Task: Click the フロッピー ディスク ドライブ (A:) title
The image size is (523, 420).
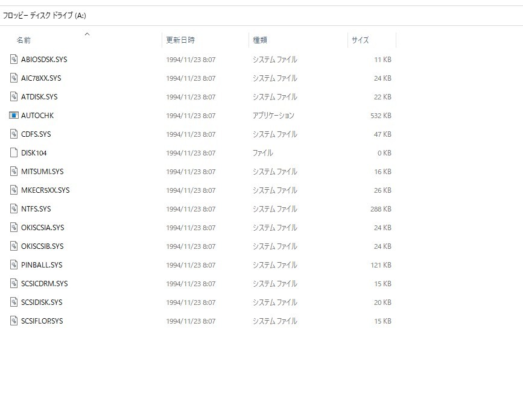Action: pos(45,15)
